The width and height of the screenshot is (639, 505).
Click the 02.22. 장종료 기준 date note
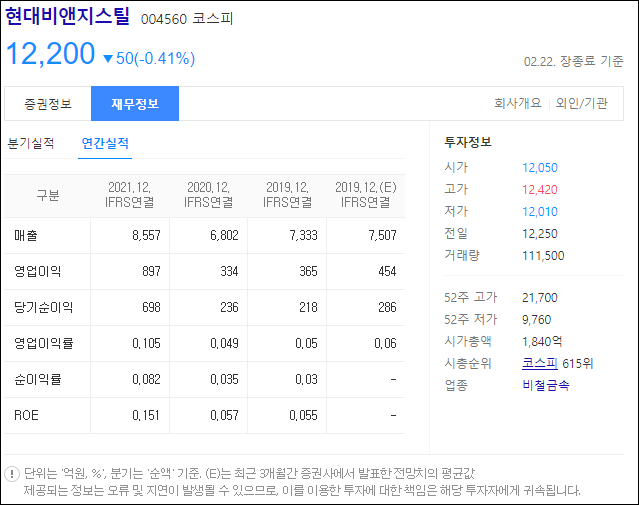573,61
